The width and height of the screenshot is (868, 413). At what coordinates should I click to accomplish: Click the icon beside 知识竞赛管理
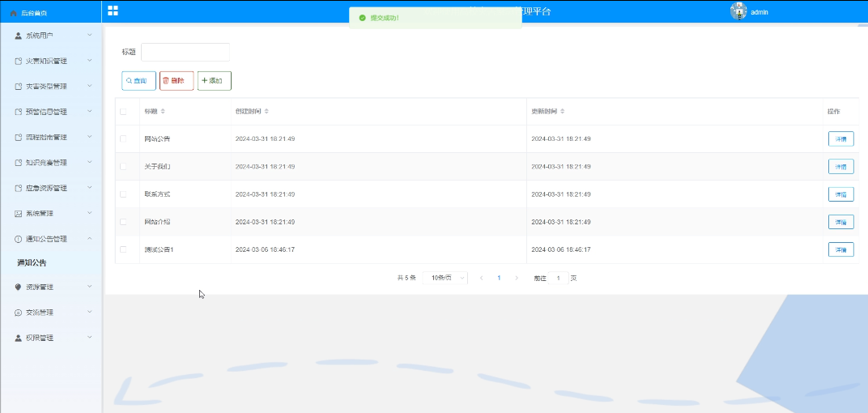click(x=19, y=163)
